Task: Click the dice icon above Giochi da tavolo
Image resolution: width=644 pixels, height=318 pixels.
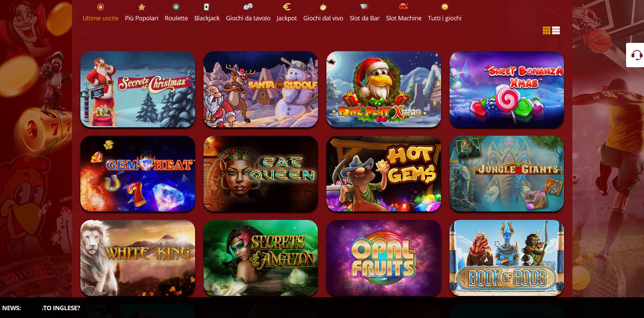Action: (248, 7)
